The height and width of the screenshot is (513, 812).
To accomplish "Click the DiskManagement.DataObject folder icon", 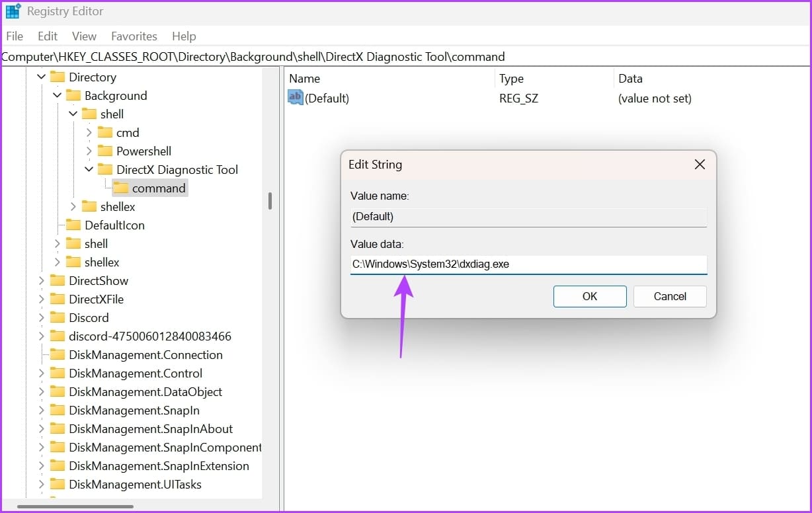I will [x=58, y=392].
